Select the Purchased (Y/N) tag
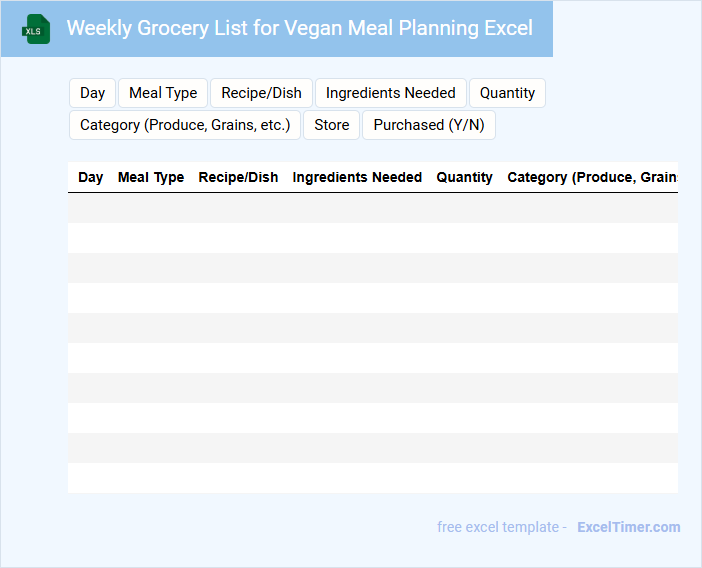The width and height of the screenshot is (702, 568). tap(429, 125)
